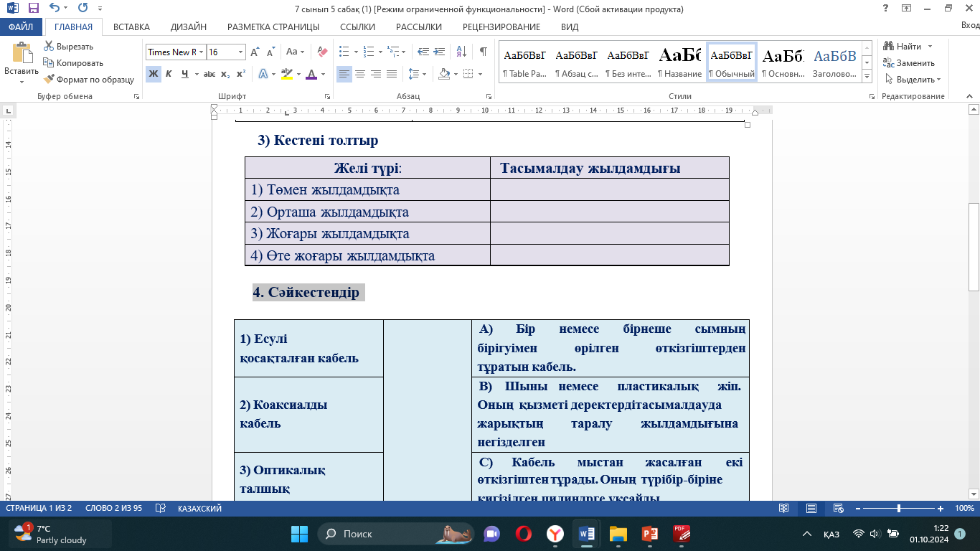Toggle Bold formatting button

click(x=153, y=74)
